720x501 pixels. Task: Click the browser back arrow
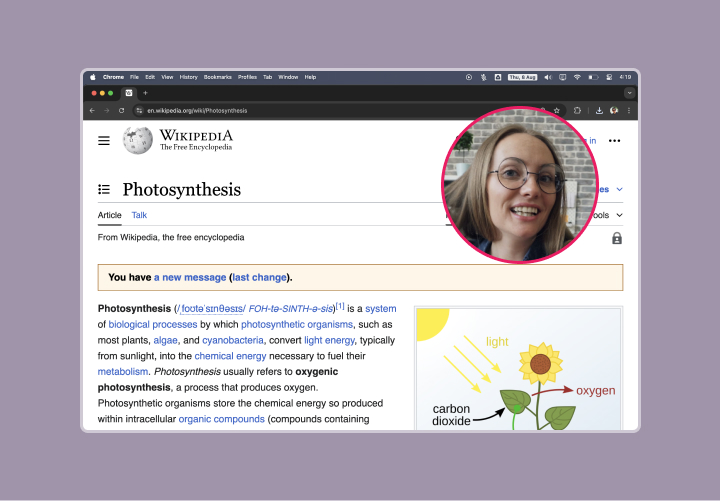(92, 110)
